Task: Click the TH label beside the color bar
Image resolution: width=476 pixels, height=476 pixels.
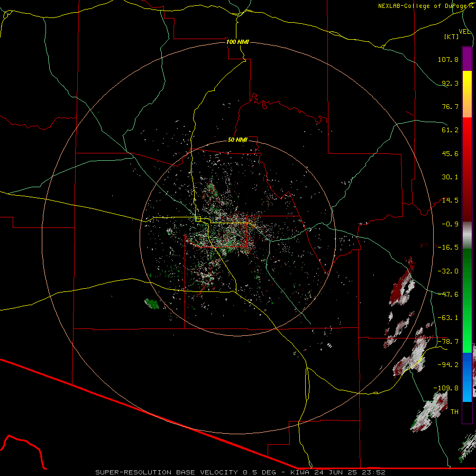Action: point(454,412)
